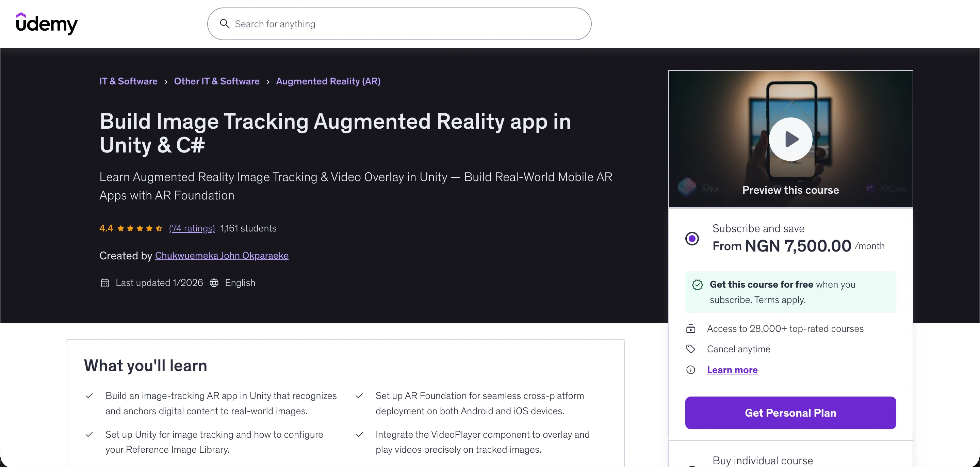The height and width of the screenshot is (467, 980).
Task: Focus the Search for anything field
Action: (399, 23)
